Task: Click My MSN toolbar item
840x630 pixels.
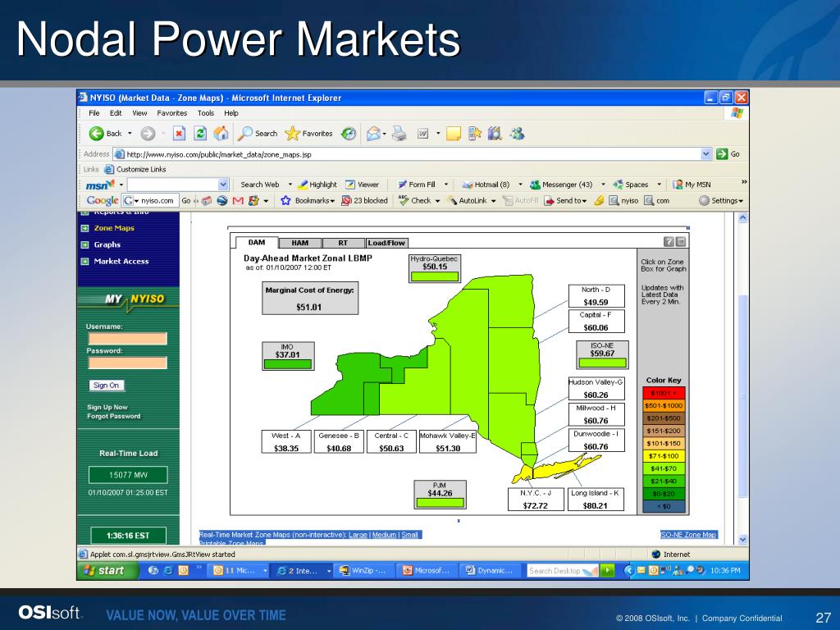Action: 692,185
